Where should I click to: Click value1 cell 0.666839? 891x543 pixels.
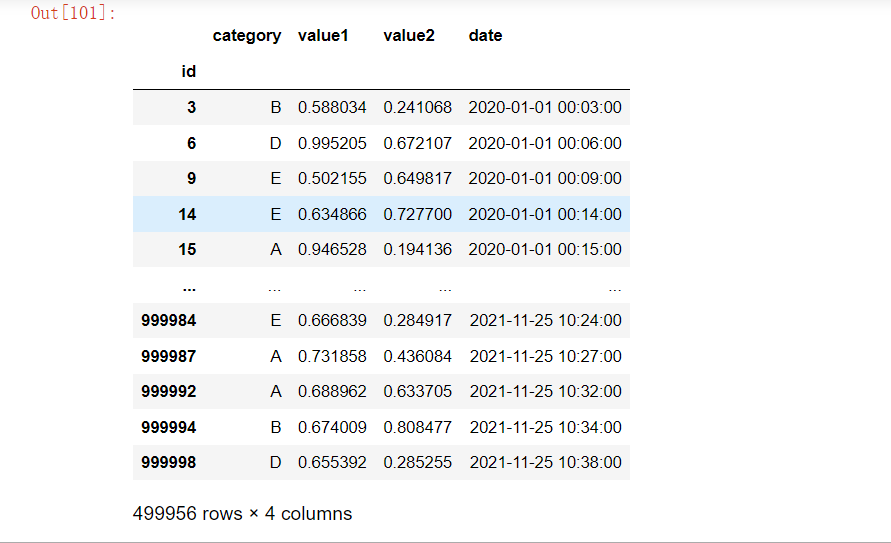(332, 320)
